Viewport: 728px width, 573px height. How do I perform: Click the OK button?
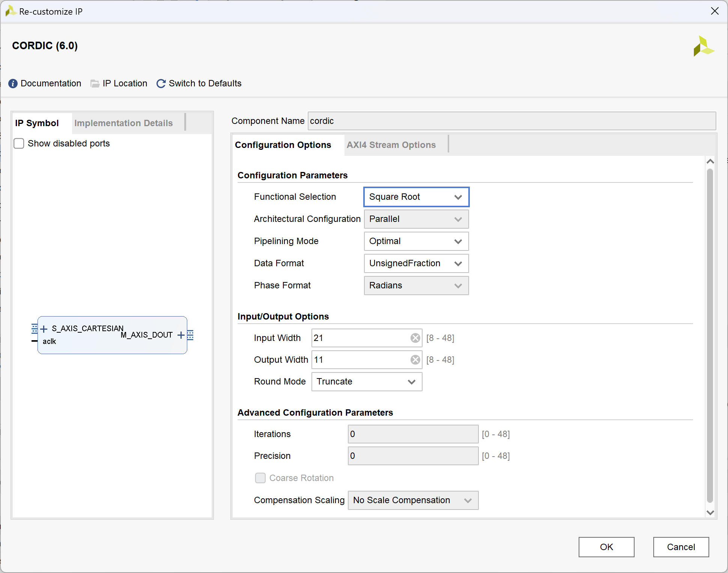coord(606,547)
